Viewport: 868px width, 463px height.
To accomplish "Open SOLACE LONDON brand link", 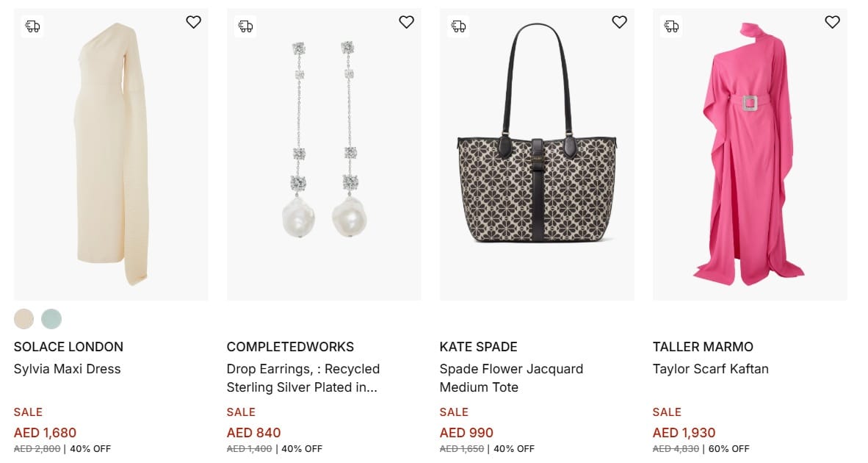I will tap(68, 347).
